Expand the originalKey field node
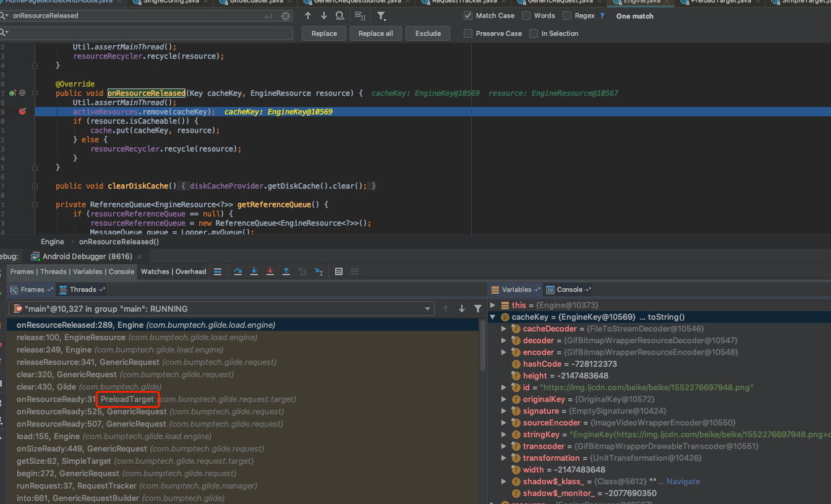Image resolution: width=831 pixels, height=504 pixels. 504,399
